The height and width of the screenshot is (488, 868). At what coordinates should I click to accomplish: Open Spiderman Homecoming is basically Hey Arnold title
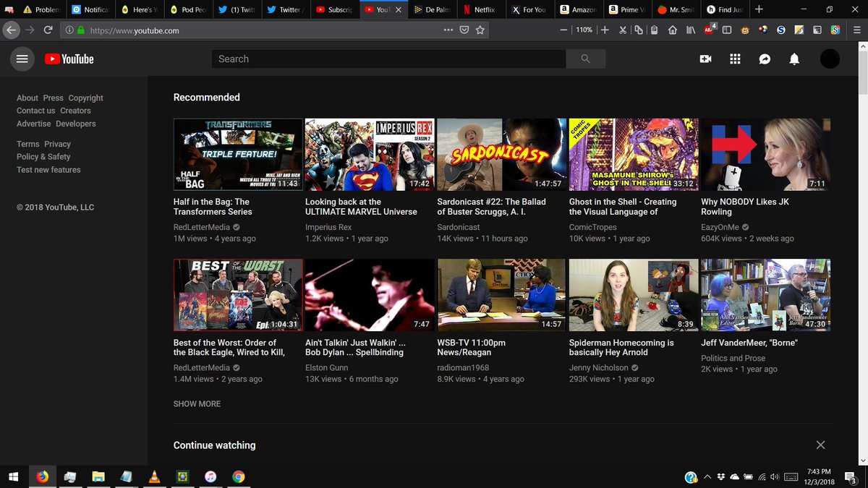tap(621, 348)
